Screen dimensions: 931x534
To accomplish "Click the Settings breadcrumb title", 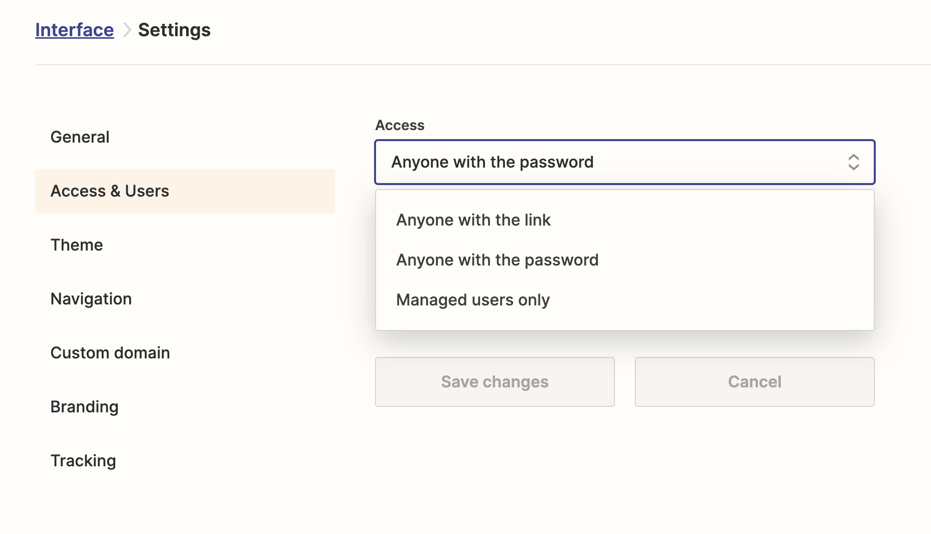I will click(x=174, y=30).
